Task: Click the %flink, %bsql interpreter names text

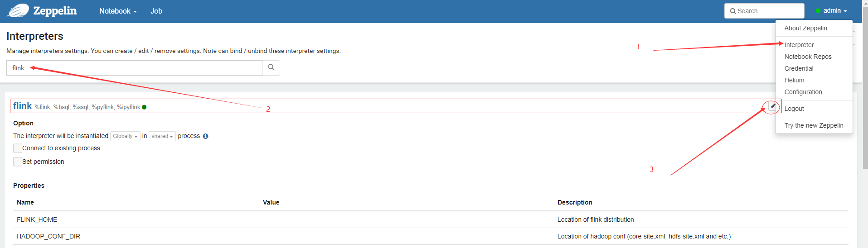Action: tap(87, 107)
